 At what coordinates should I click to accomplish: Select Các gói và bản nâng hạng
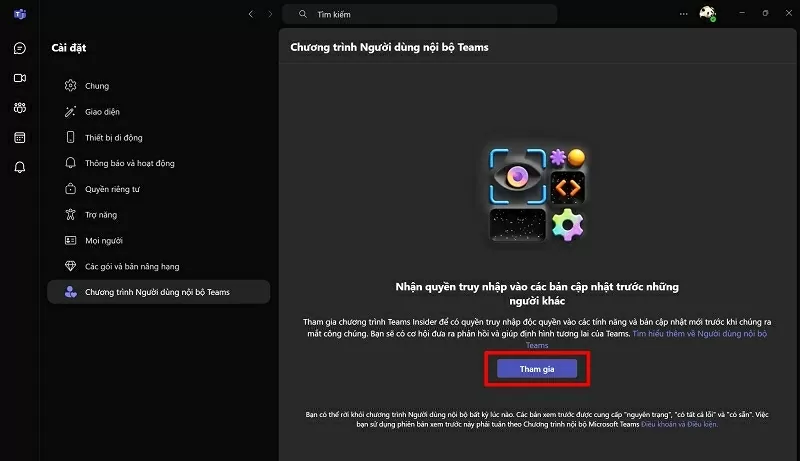click(159, 266)
